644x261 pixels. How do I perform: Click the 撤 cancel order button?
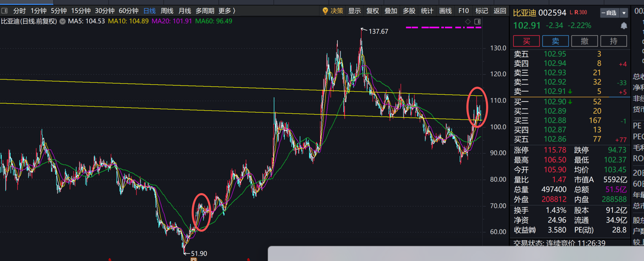coord(584,41)
